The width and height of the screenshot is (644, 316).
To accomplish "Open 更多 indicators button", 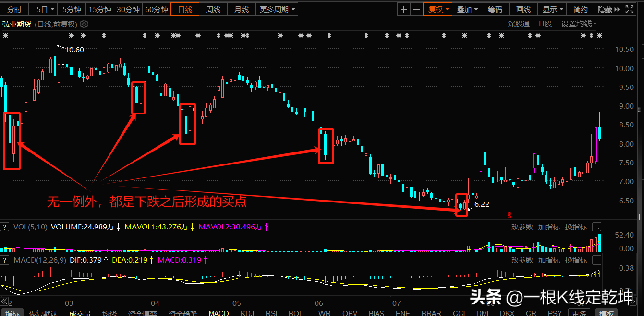I will point(579,313).
